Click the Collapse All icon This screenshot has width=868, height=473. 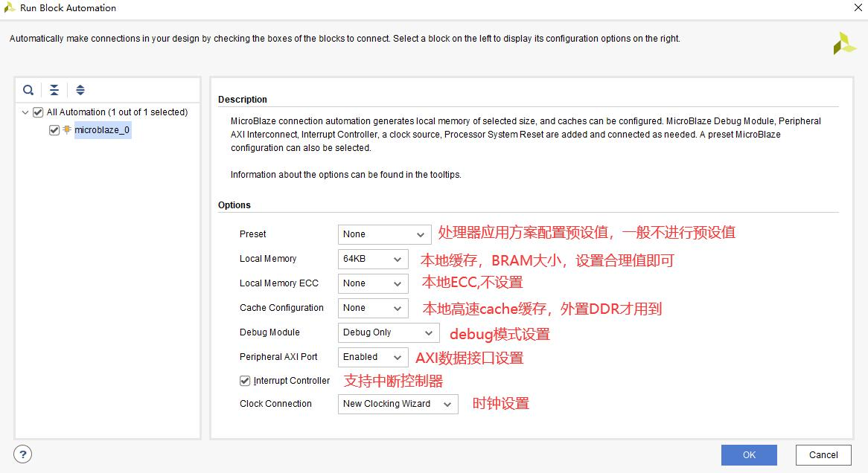point(54,90)
